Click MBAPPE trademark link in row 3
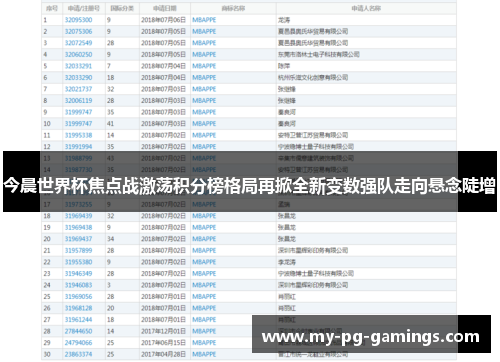 tap(204, 43)
